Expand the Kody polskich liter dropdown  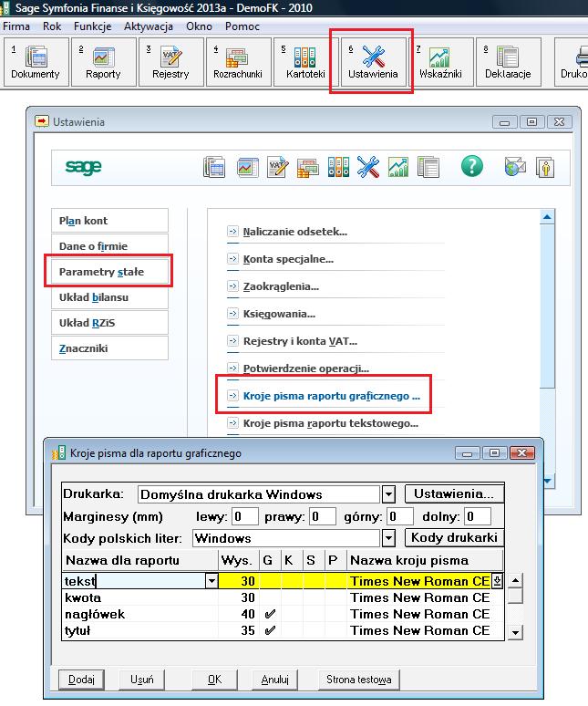click(388, 538)
